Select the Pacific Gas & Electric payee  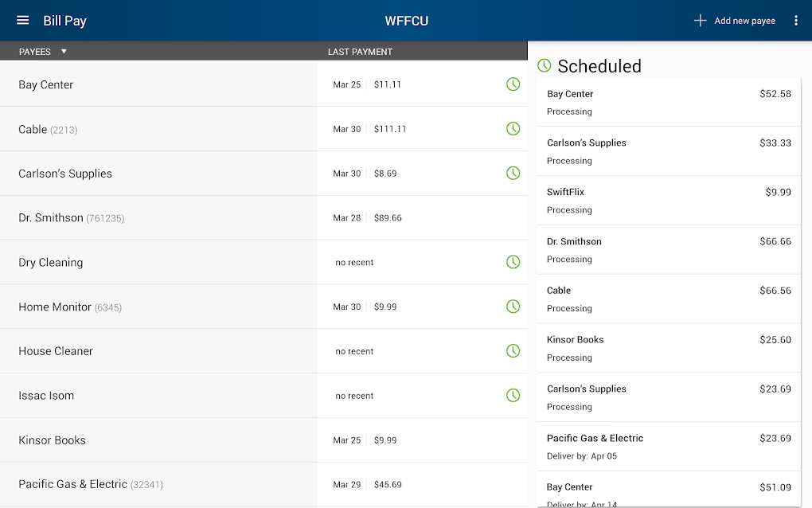tap(159, 484)
